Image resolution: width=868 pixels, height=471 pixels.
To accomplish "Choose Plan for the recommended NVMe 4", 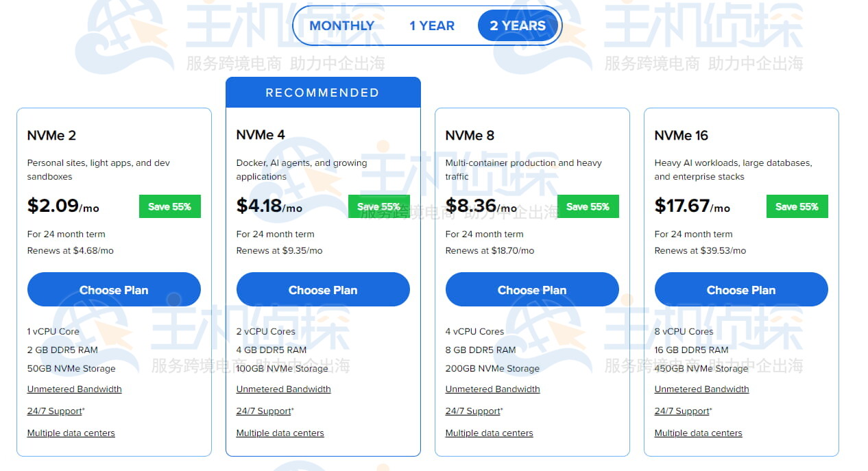I will pyautogui.click(x=323, y=289).
